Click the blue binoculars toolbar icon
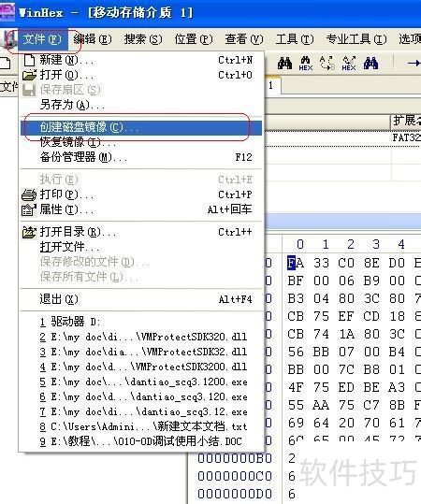Viewport: 421px width, 504px height. pyautogui.click(x=370, y=64)
